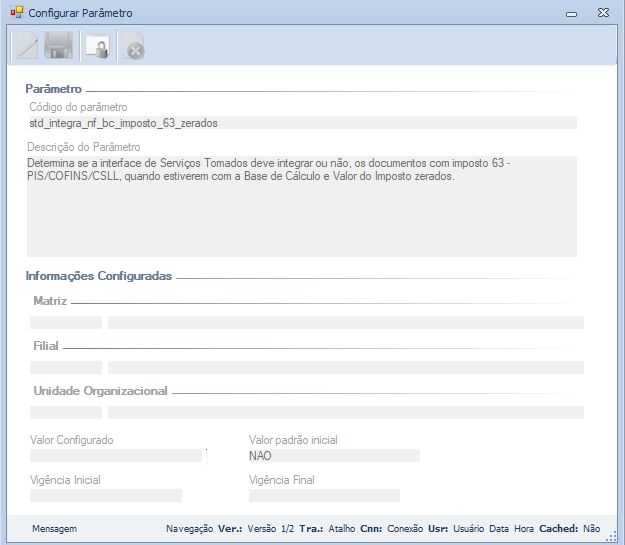Click the Matriz description field
Screen dimensions: 625x545
346,323
